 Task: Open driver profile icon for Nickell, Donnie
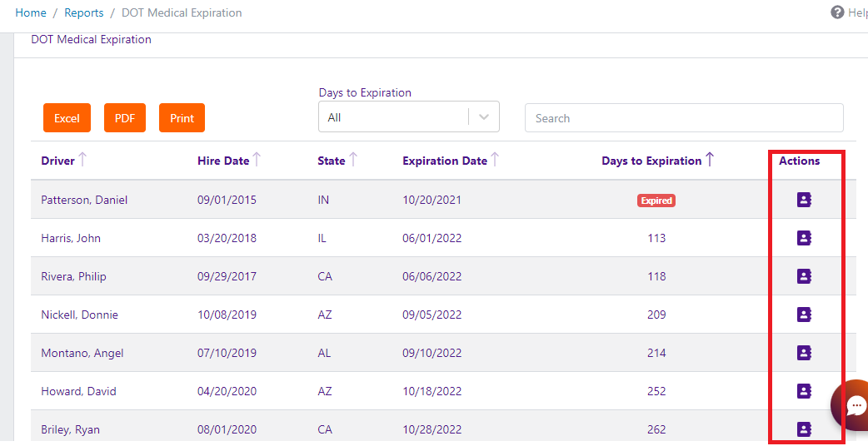click(804, 315)
